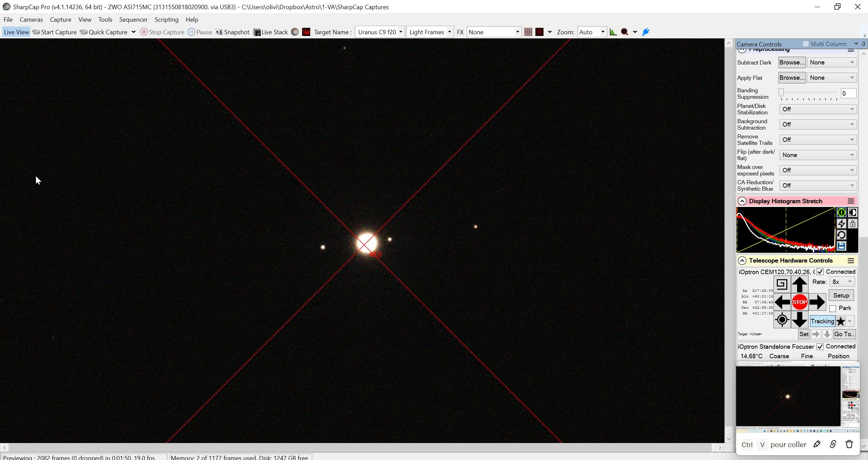
Task: Move the mount up with the up arrow
Action: point(799,284)
